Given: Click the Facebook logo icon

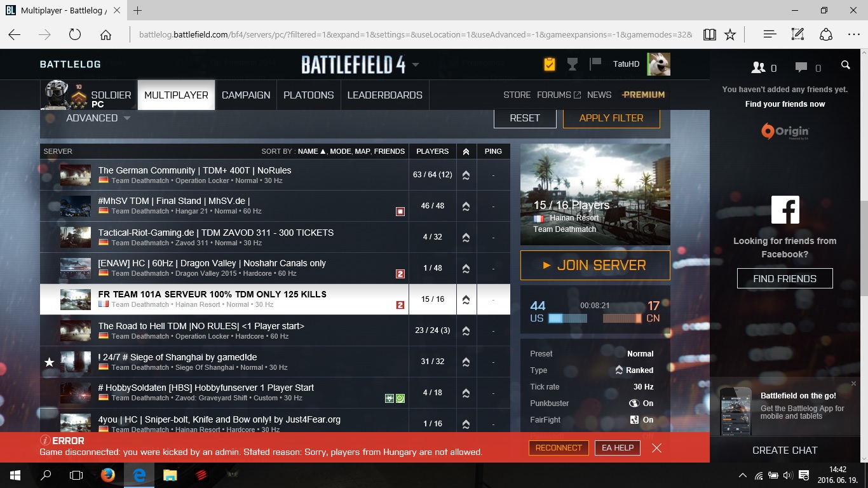Looking at the screenshot, I should 785,210.
